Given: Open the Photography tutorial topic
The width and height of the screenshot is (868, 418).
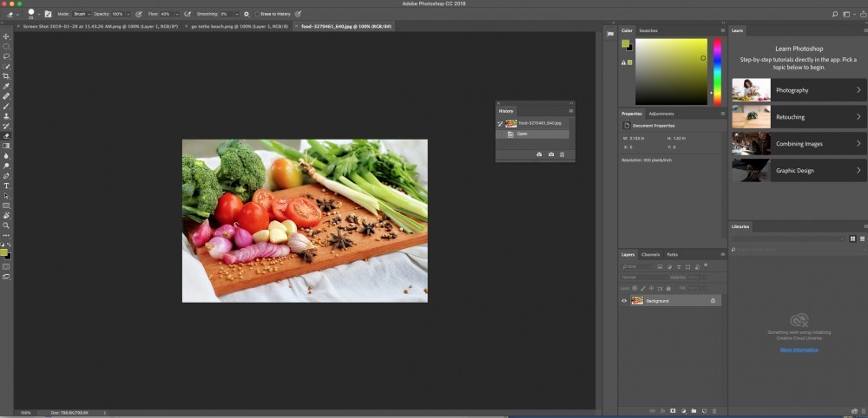Looking at the screenshot, I should click(x=799, y=89).
